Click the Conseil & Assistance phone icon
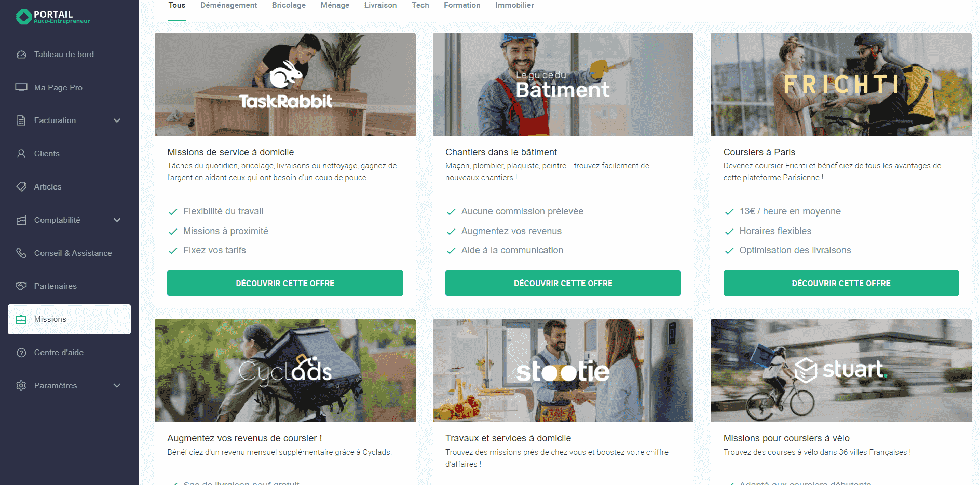 coord(21,253)
